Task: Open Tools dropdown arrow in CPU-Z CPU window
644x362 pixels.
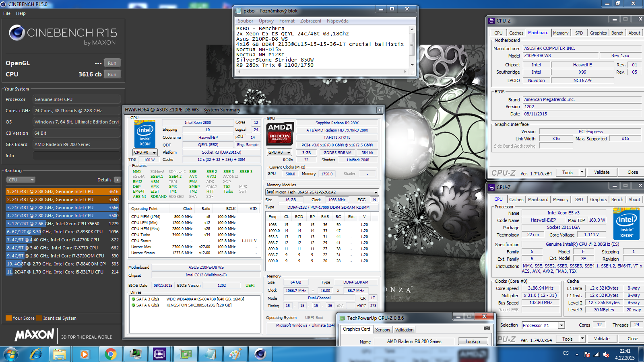Action: [582, 339]
